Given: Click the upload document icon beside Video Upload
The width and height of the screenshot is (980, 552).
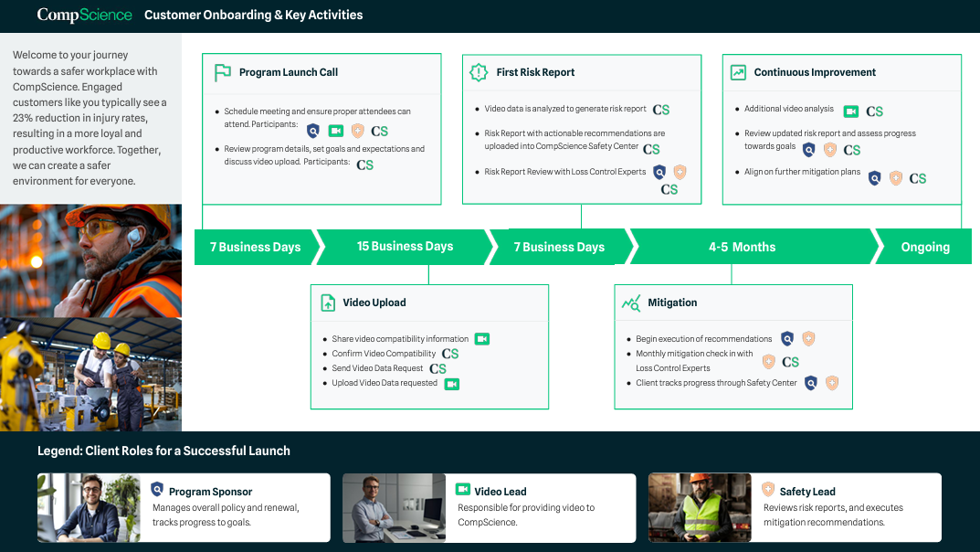Looking at the screenshot, I should pos(328,303).
